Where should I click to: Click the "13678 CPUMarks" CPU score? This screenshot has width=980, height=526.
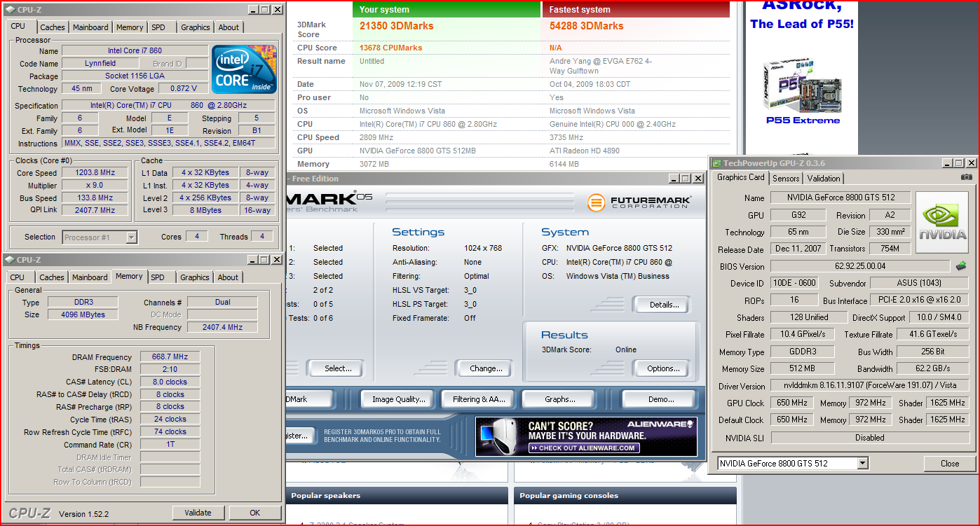(390, 48)
